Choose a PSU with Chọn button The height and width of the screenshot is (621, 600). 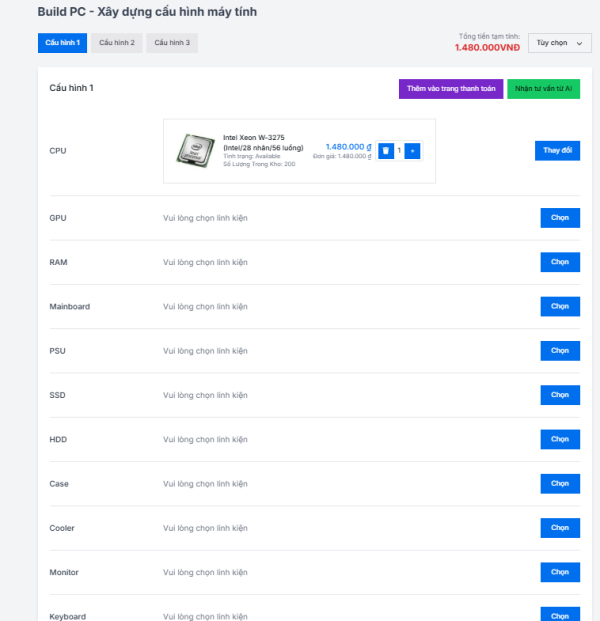coord(560,351)
